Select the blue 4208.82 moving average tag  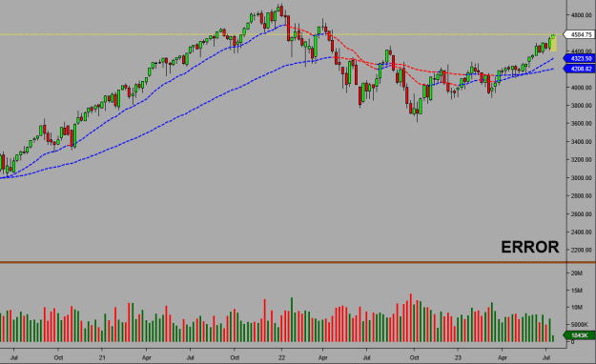(580, 69)
